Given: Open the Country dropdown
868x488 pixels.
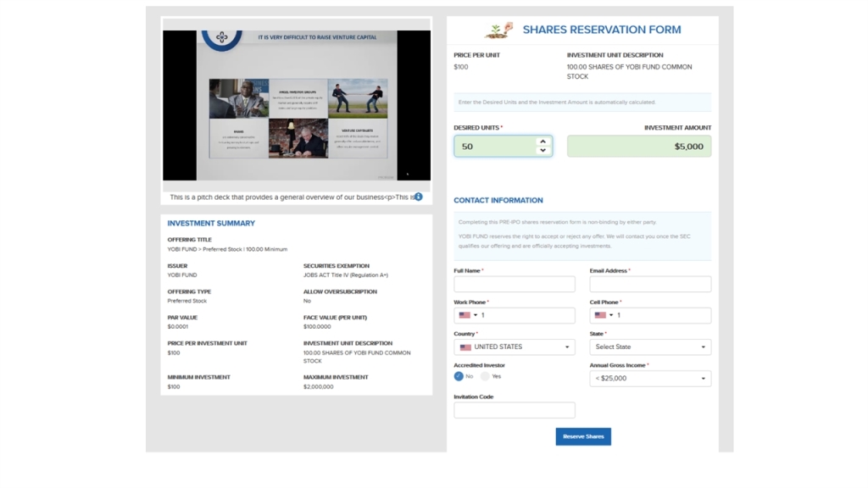Looking at the screenshot, I should pyautogui.click(x=515, y=347).
